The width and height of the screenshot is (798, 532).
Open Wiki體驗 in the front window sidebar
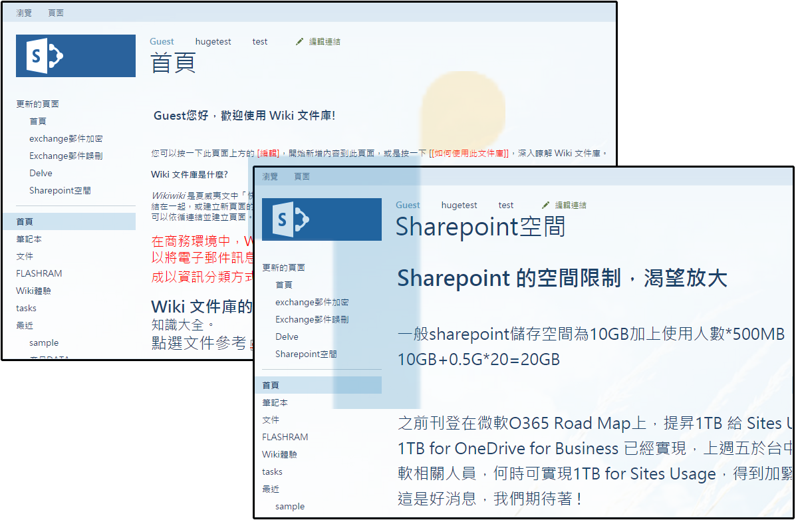coord(280,454)
